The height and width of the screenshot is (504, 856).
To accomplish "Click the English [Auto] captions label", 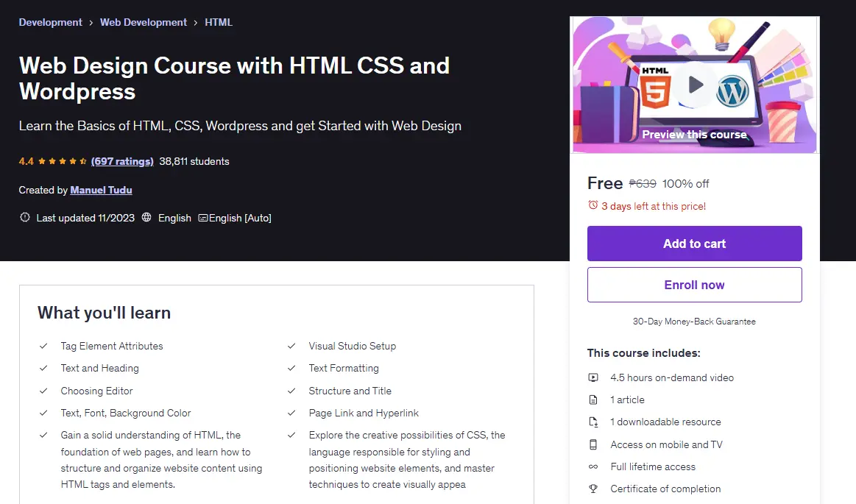I will 240,218.
